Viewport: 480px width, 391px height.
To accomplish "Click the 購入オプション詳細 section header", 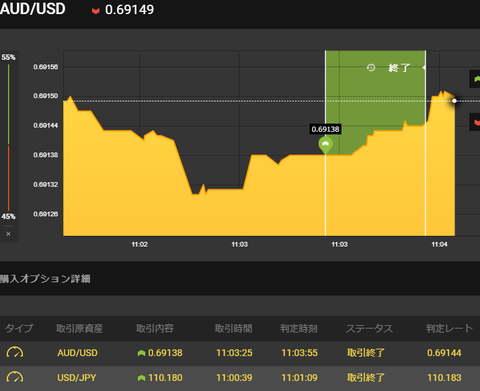I will (x=45, y=279).
